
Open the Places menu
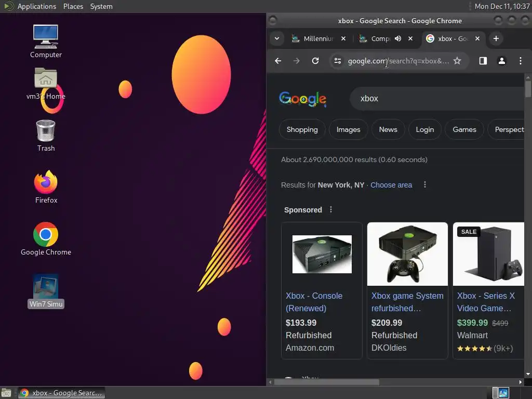click(73, 6)
